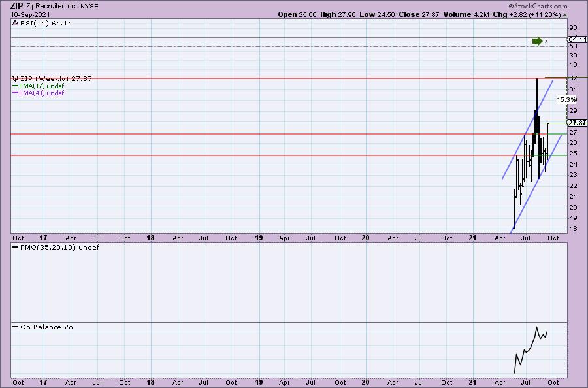
Task: Click the Low 24.50 value
Action: coord(377,14)
